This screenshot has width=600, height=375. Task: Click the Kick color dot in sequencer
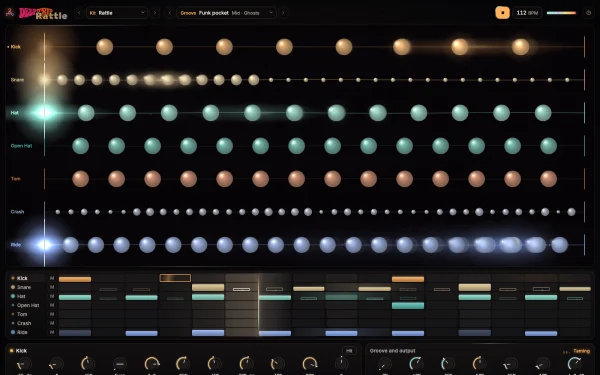point(13,278)
